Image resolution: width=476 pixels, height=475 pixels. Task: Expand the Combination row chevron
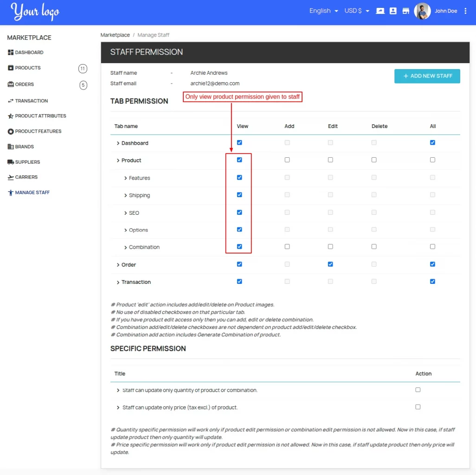pyautogui.click(x=125, y=248)
